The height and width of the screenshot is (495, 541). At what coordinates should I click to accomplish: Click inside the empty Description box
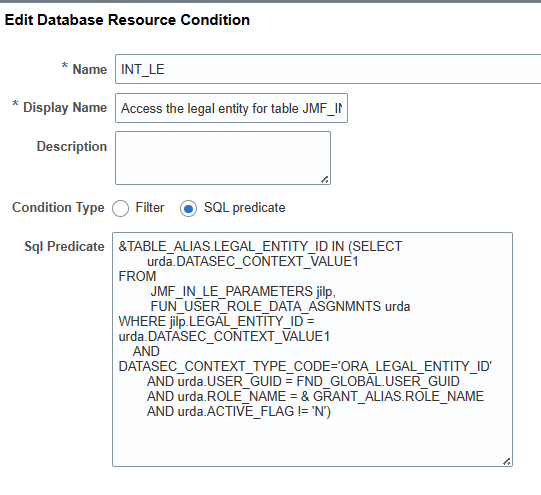click(x=223, y=158)
